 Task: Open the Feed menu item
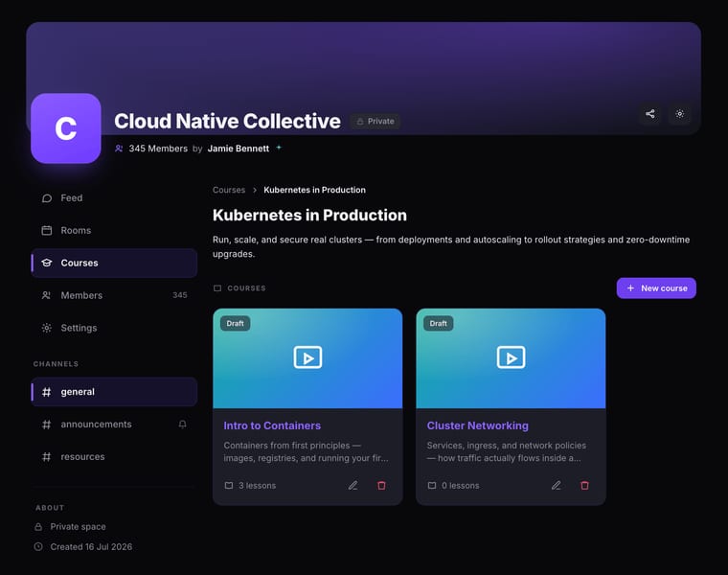[114, 198]
